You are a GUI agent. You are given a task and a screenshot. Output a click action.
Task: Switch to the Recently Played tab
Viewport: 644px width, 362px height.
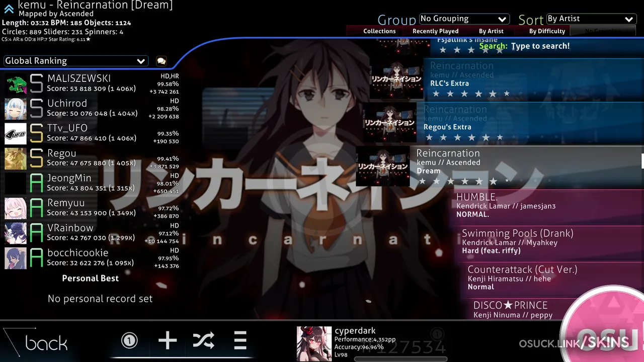(x=435, y=31)
